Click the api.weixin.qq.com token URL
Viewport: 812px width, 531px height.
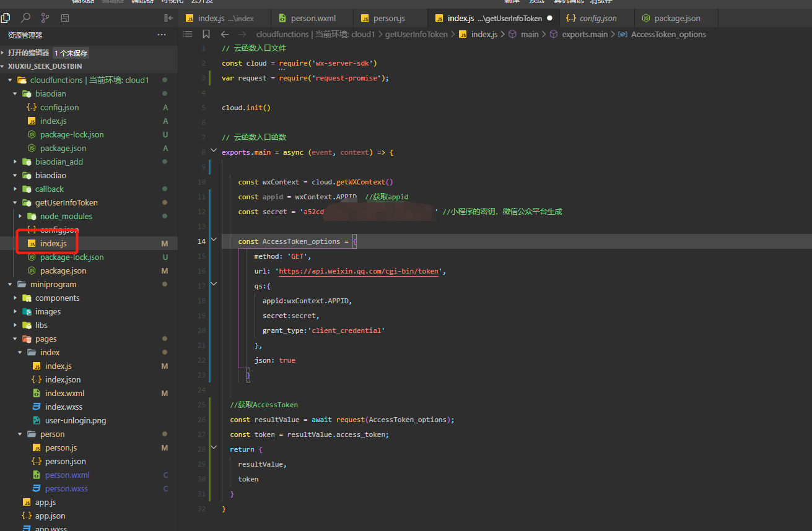point(359,271)
